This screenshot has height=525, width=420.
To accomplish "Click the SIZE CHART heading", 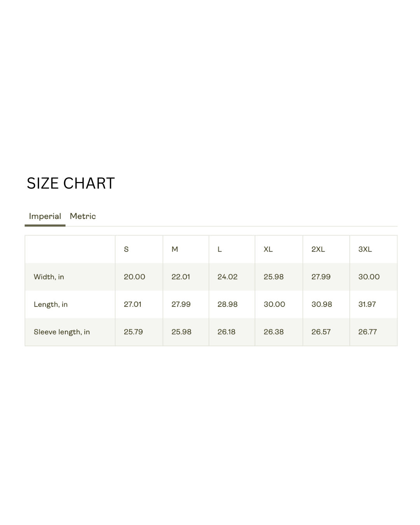I will [x=71, y=183].
